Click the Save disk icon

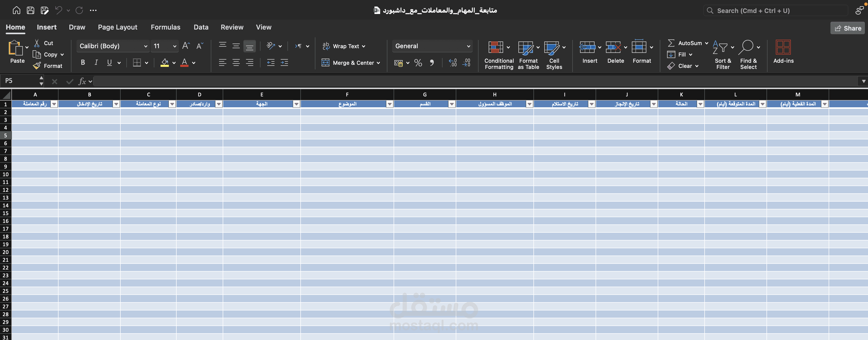pos(30,10)
